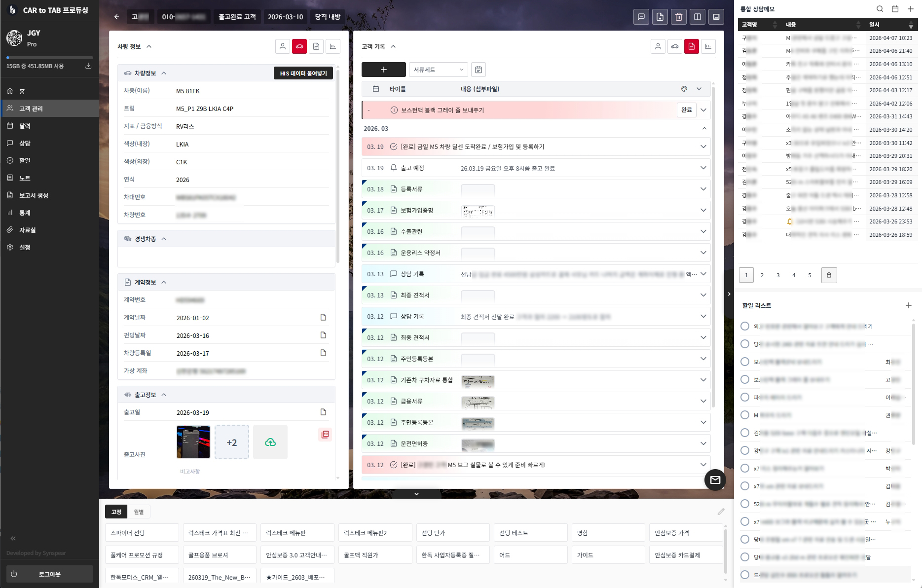Expand the 03. 18 등록서류 row
This screenshot has width=922, height=588.
pyautogui.click(x=703, y=189)
